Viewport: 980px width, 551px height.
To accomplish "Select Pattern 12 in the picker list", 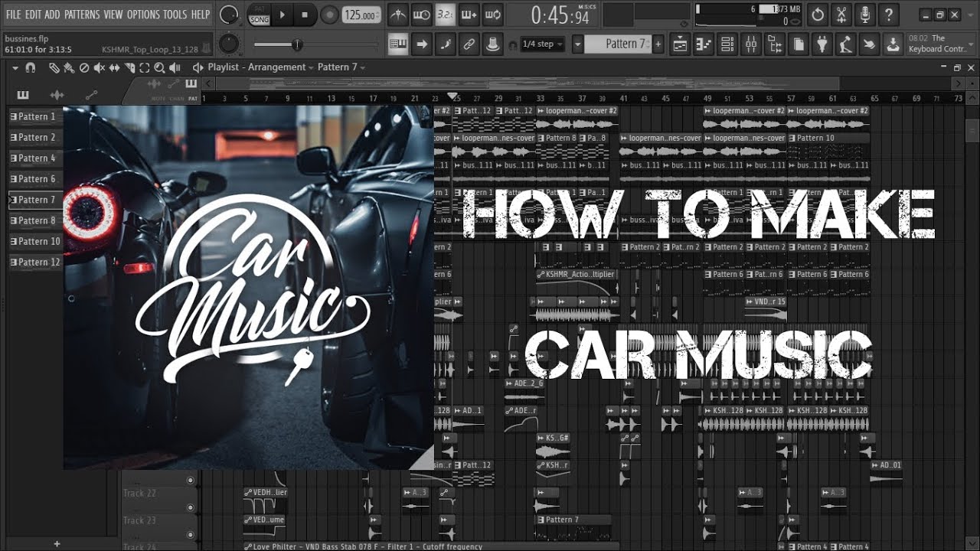I will (35, 262).
